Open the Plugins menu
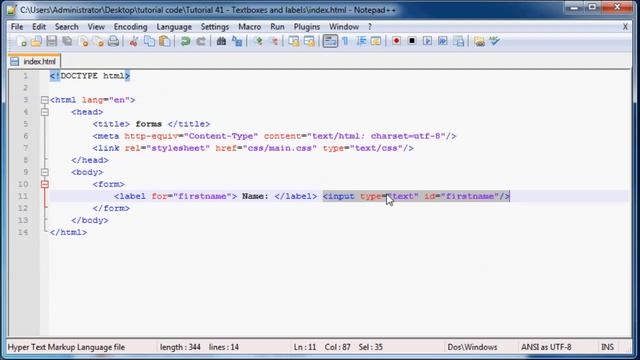This screenshot has width=640, height=360. (x=307, y=27)
